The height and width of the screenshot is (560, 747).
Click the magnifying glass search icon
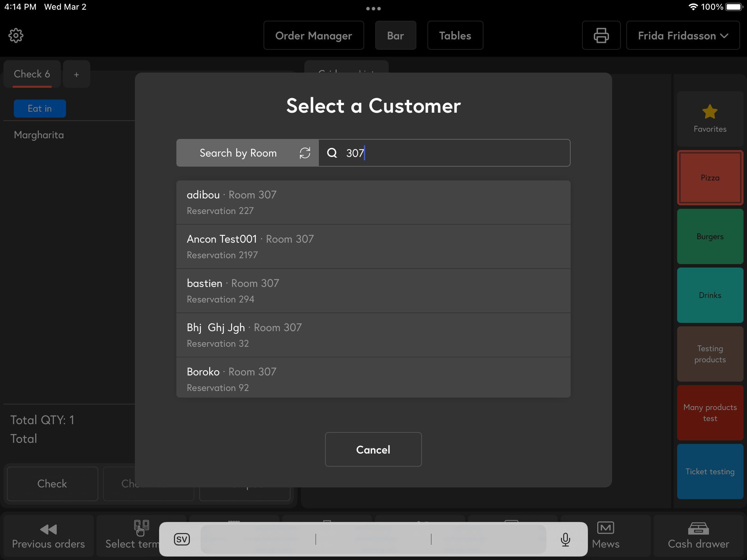tap(332, 153)
